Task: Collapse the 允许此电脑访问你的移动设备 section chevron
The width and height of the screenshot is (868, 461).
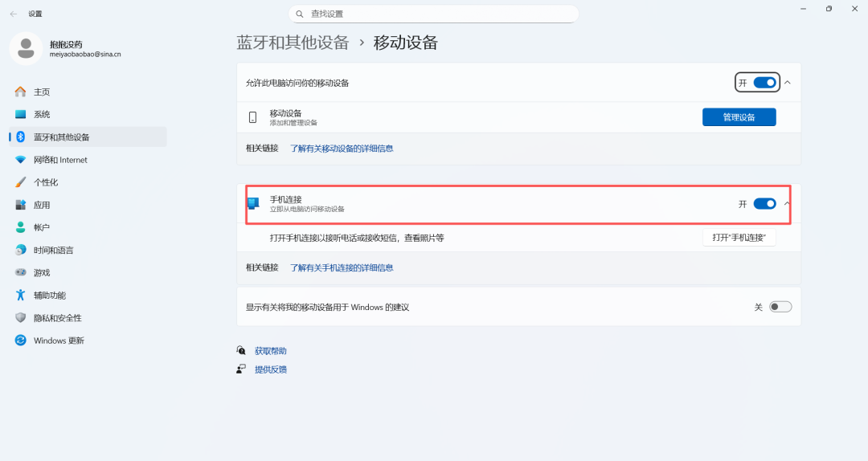Action: pos(788,83)
